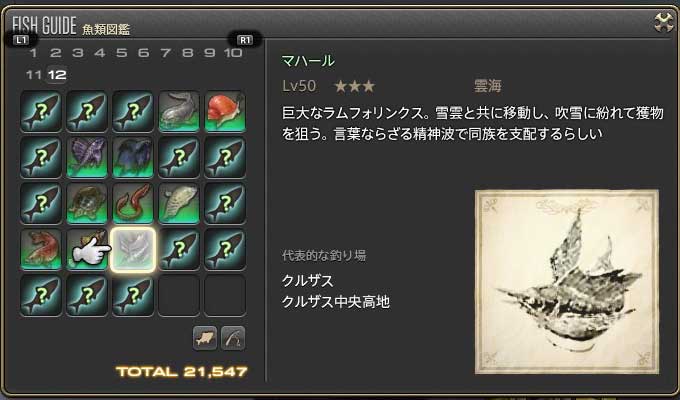Select the pale flat fish icon in third row
Screen dimensions: 680x400
coord(179,203)
